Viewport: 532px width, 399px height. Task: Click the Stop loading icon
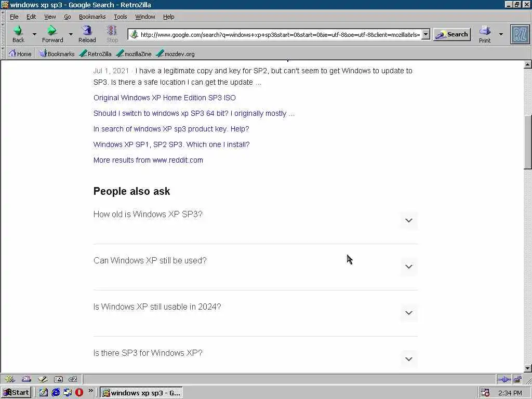(112, 31)
